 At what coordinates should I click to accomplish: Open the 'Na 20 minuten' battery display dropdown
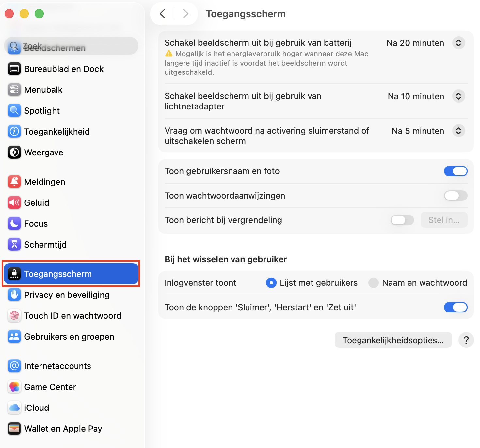458,43
